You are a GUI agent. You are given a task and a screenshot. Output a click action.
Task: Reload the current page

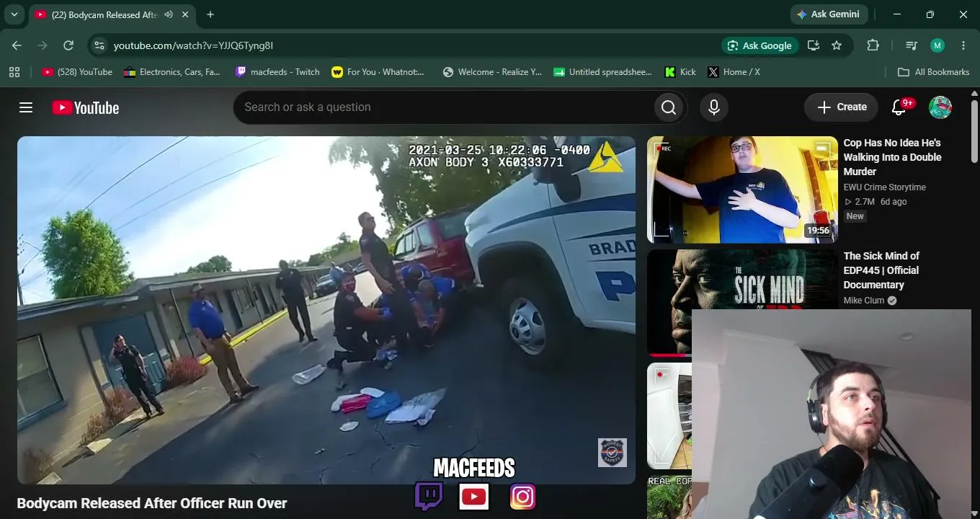[x=68, y=45]
